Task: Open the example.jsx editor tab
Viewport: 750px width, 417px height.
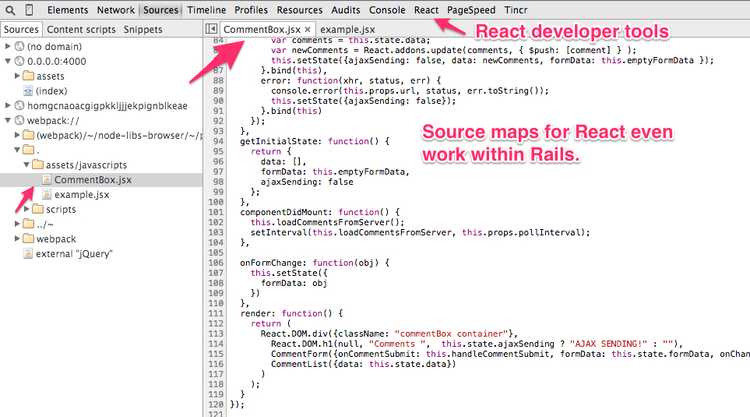Action: click(347, 30)
